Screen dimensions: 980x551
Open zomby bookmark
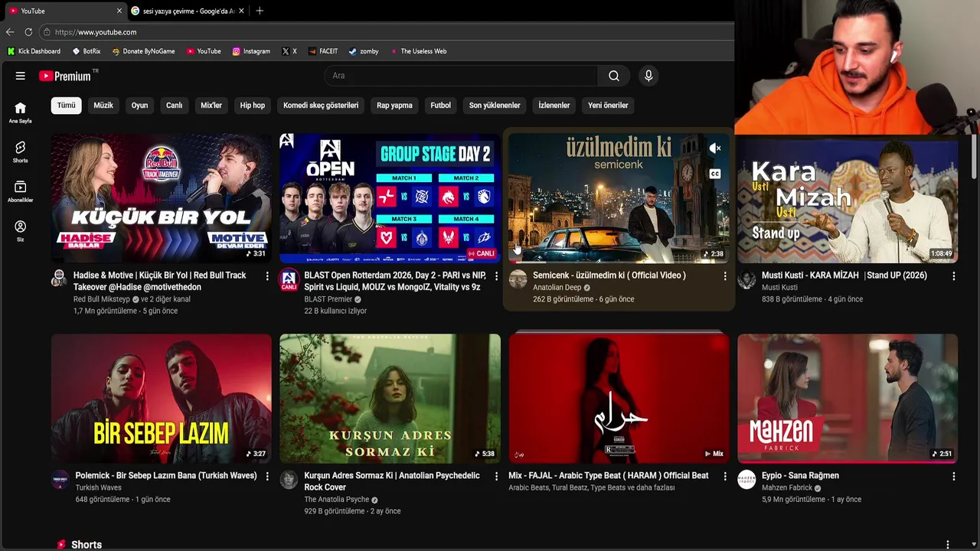pos(364,51)
